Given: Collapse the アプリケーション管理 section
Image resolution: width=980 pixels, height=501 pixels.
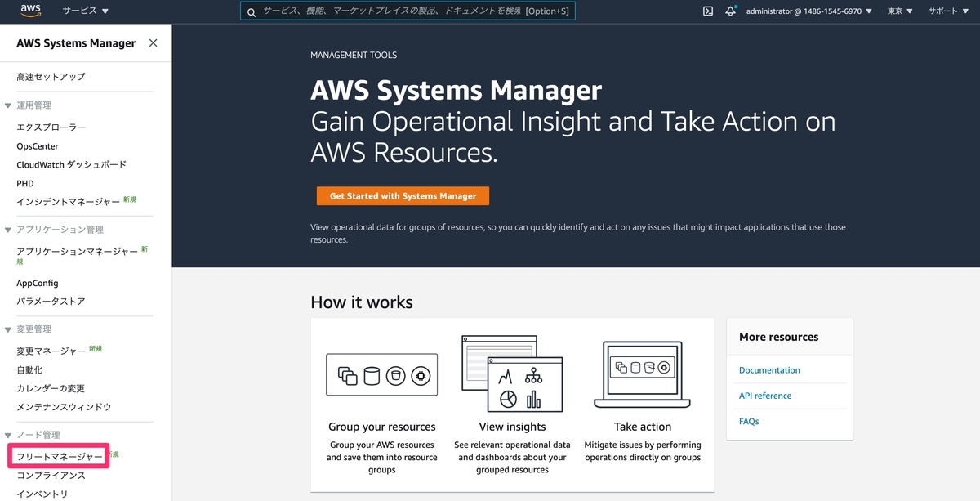Looking at the screenshot, I should 8,230.
